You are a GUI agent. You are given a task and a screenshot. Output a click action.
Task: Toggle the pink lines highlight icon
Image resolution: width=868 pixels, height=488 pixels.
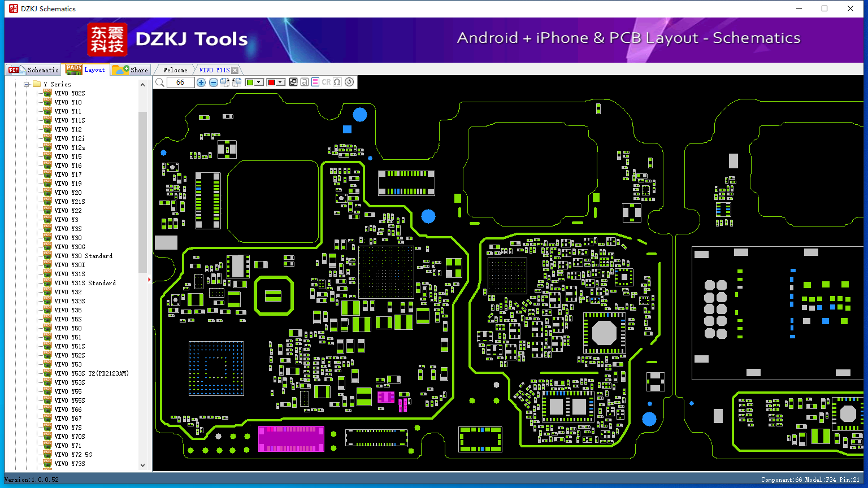(x=315, y=82)
